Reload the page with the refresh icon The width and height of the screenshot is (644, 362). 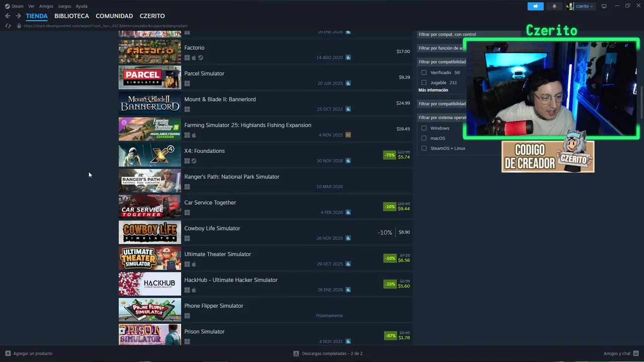point(8,26)
